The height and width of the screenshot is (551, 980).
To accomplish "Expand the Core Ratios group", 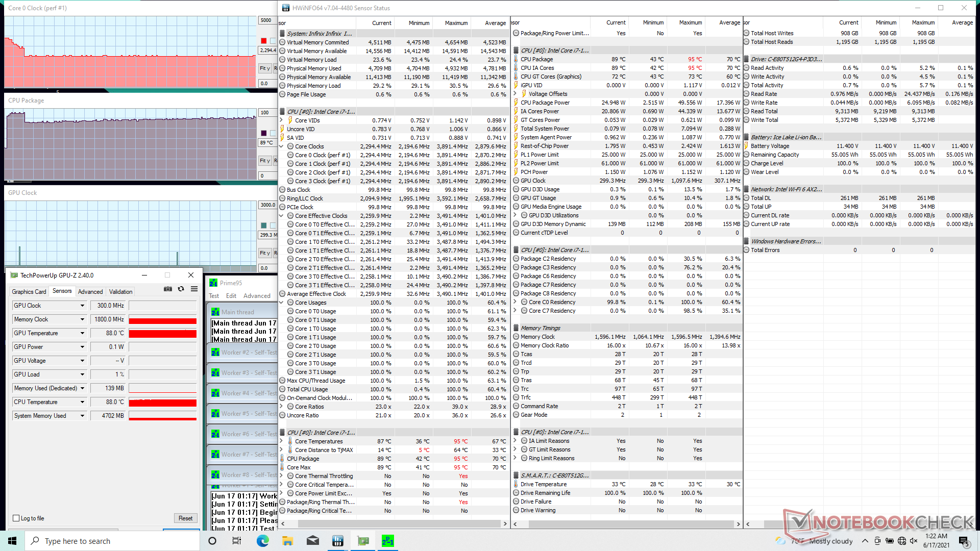I will click(x=281, y=407).
